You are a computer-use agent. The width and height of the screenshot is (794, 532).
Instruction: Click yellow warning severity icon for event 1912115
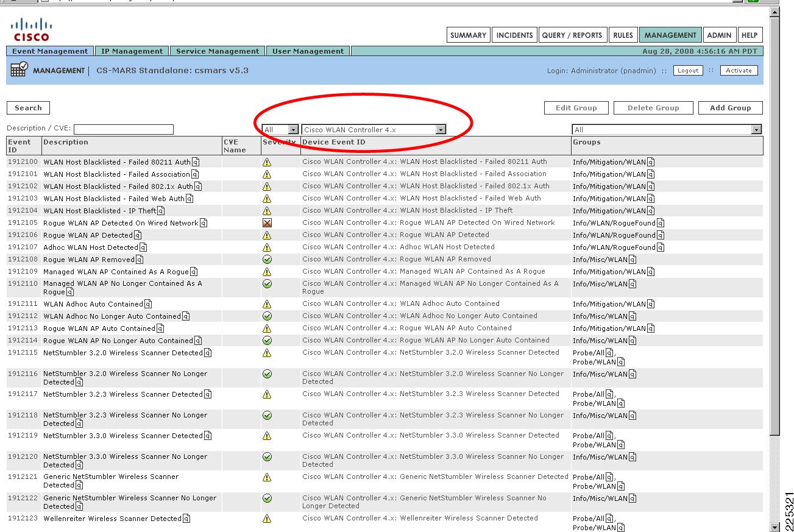point(267,353)
